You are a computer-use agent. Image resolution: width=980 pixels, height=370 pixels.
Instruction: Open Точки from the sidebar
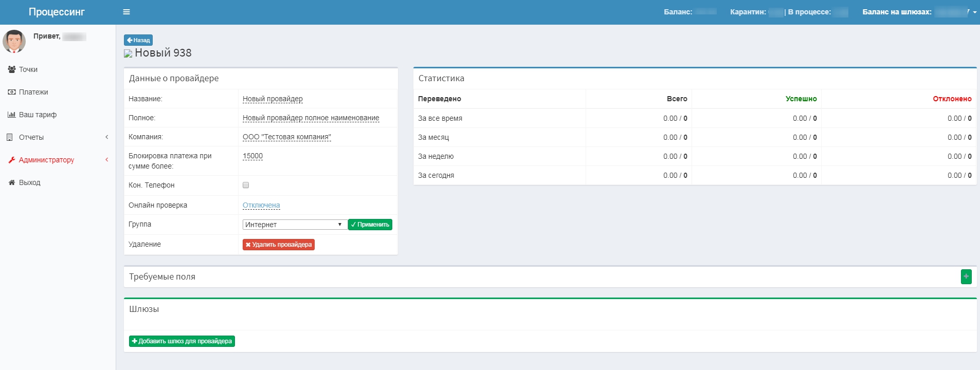pos(28,69)
